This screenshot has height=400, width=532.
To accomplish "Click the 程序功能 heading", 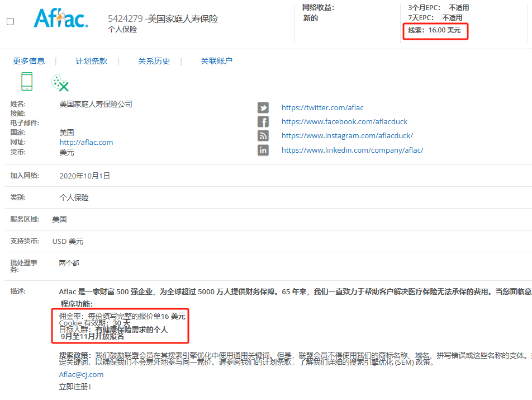I will [77, 304].
